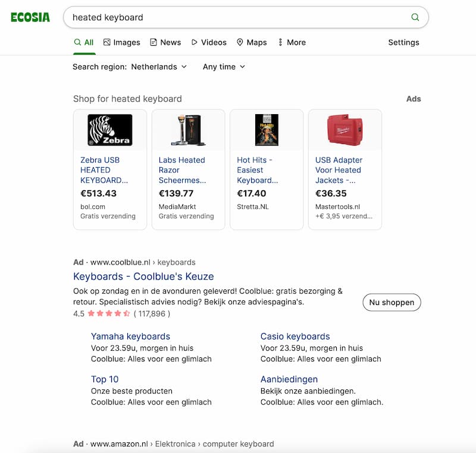The image size is (476, 453).
Task: Click the www.coolblue.nl keyboards URL
Action: pyautogui.click(x=143, y=262)
